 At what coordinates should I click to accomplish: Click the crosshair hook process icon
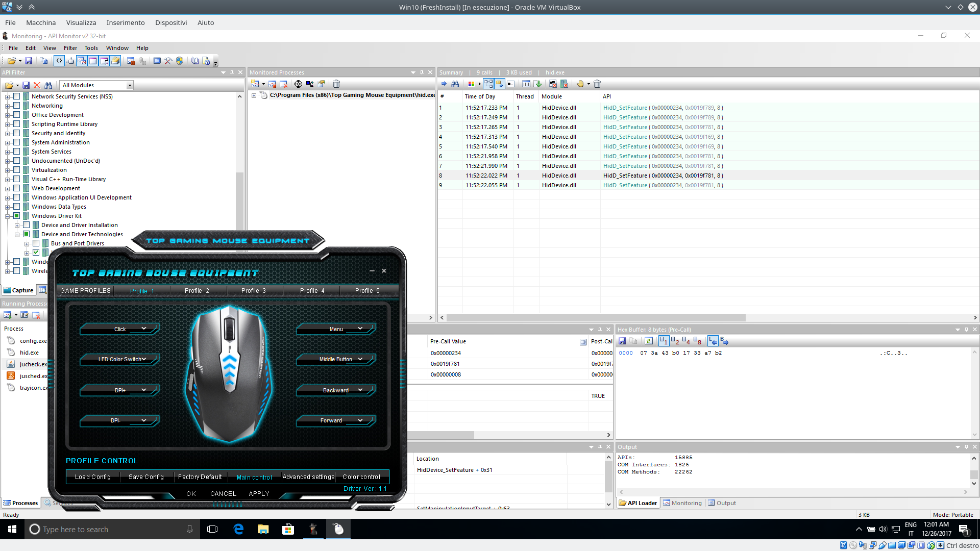pyautogui.click(x=298, y=84)
